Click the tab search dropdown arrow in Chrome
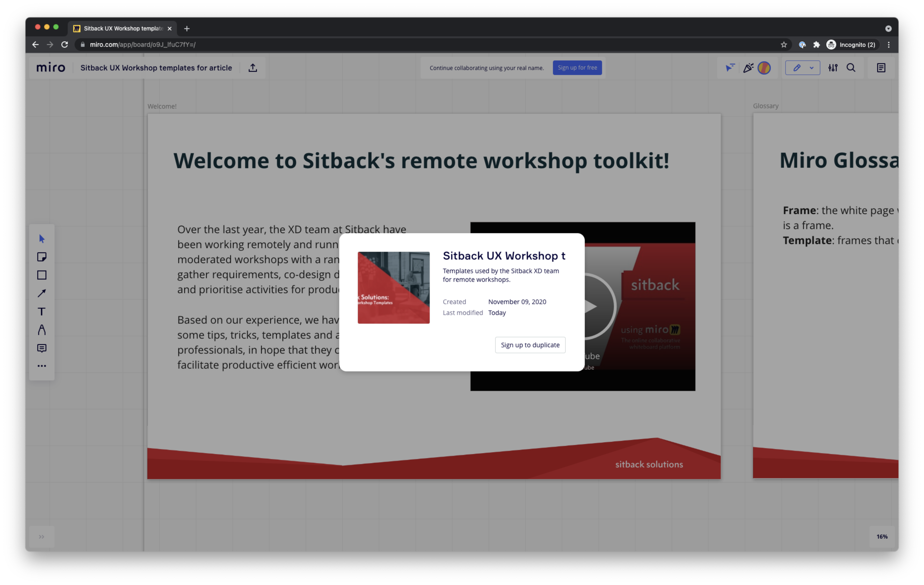Viewport: 924px width, 585px height. (x=888, y=28)
